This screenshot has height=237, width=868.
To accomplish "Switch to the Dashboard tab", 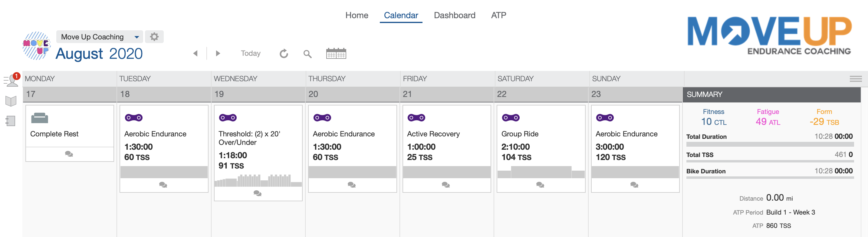I will (x=454, y=15).
